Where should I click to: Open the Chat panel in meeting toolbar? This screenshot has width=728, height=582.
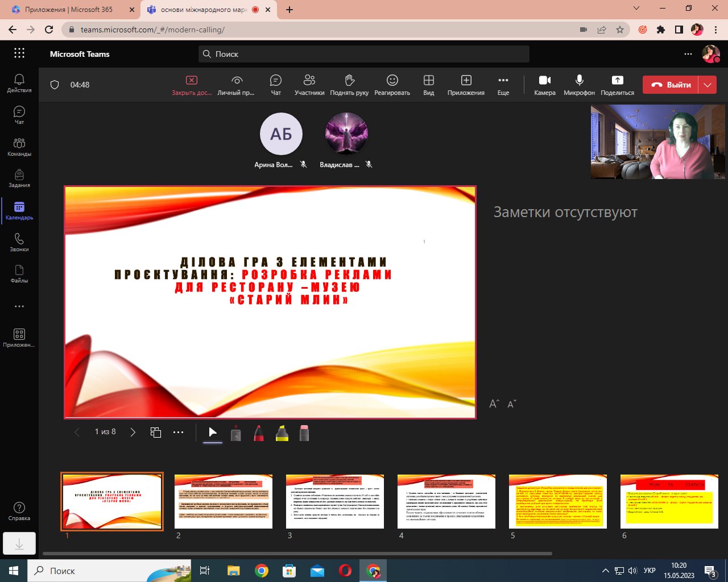point(276,85)
